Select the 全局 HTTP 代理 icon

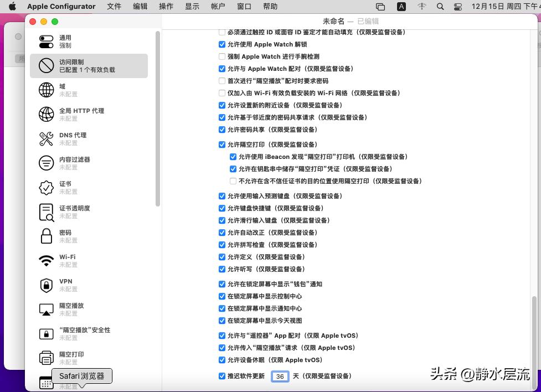47,114
